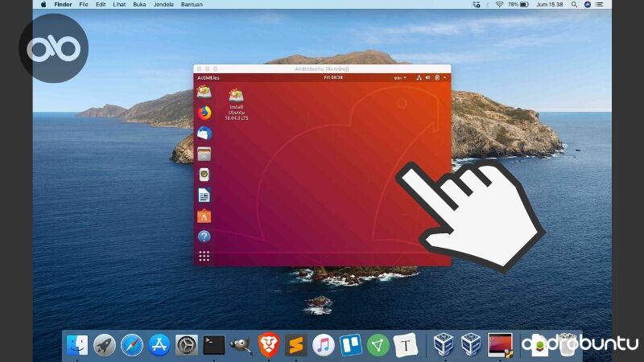This screenshot has height=362, width=644.
Task: Open the Finder menu
Action: (63, 5)
